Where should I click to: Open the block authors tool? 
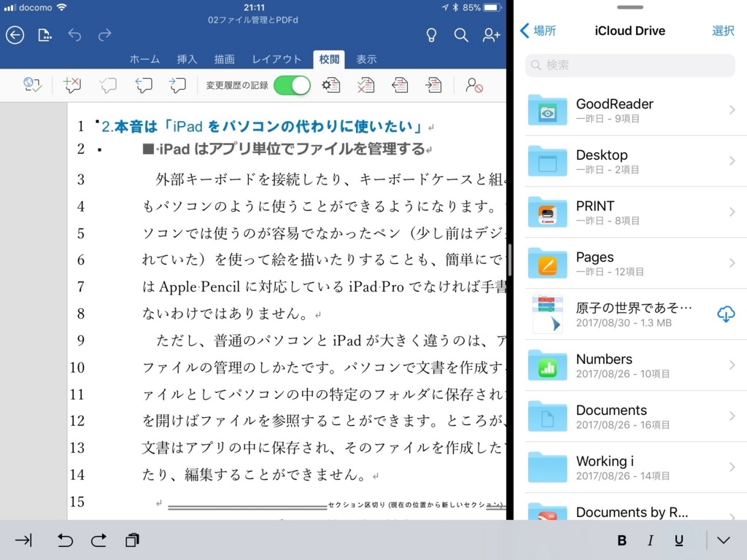474,85
